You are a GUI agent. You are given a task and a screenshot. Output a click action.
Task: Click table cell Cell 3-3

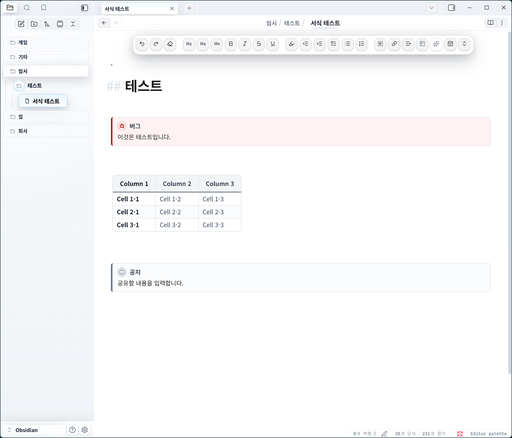point(220,225)
